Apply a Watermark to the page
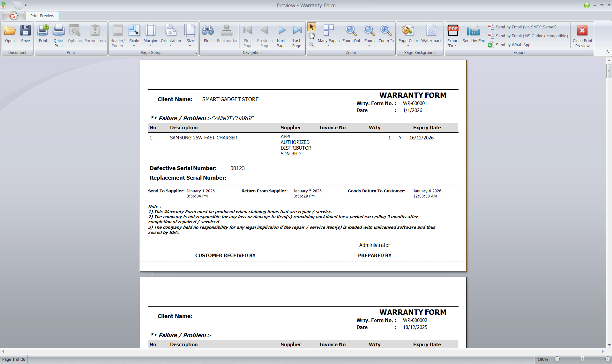Screen dimensions: 612x364 [x=431, y=33]
